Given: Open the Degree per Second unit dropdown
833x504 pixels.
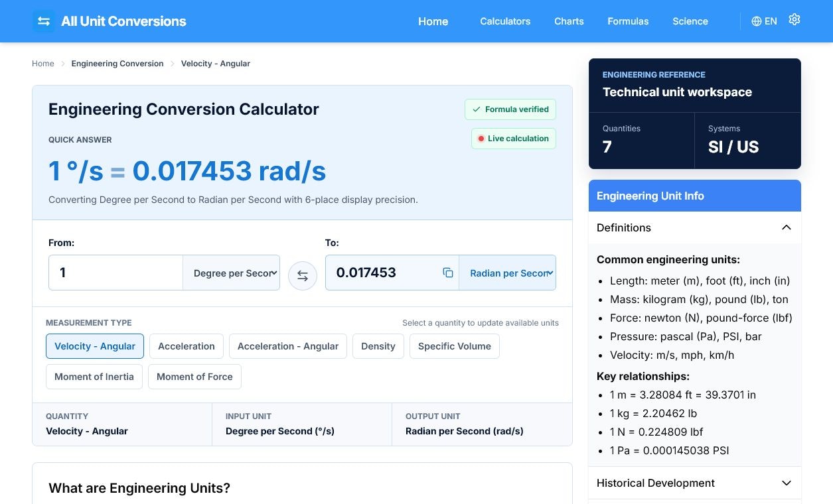Looking at the screenshot, I should pyautogui.click(x=232, y=273).
